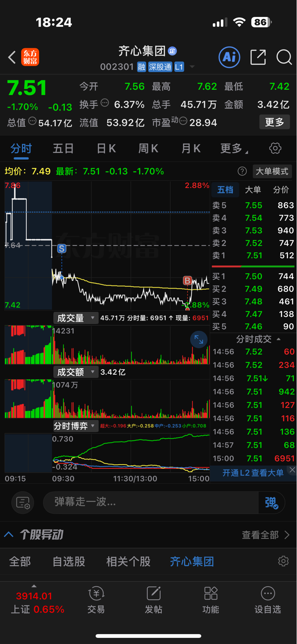Select the 自选股 filter tab

click(x=69, y=562)
